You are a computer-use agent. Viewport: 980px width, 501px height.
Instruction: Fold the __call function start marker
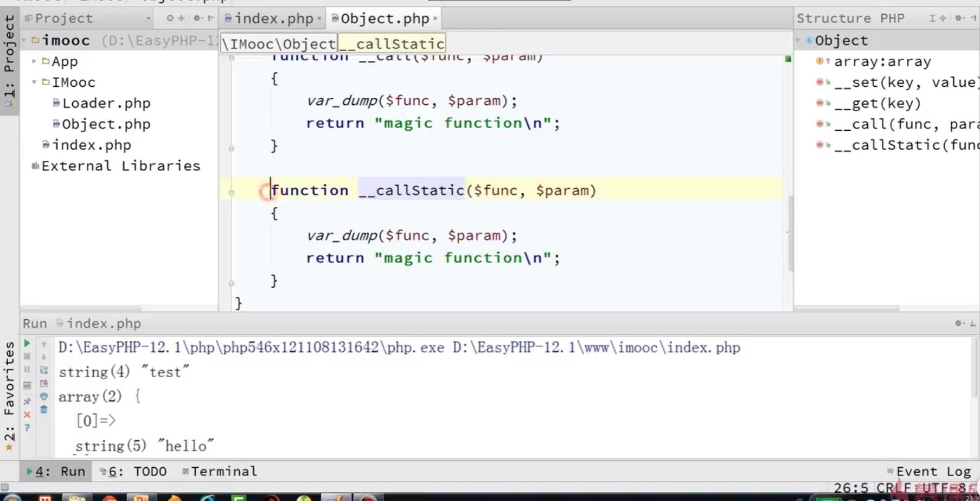(x=232, y=58)
